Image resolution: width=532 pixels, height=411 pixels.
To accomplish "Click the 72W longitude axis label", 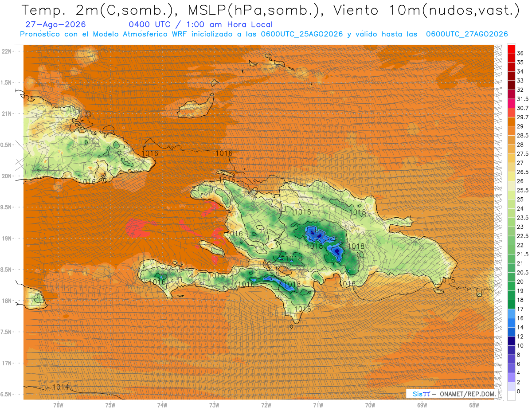I will [x=266, y=405].
